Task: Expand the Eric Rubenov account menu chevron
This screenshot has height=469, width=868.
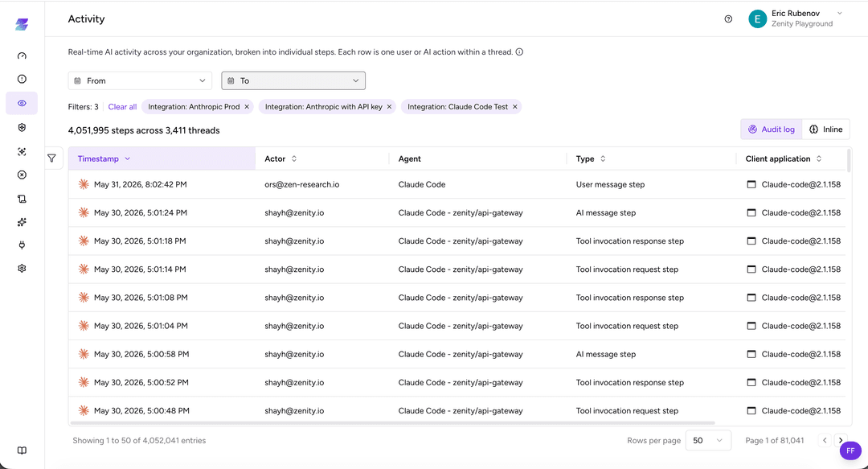Action: tap(840, 14)
